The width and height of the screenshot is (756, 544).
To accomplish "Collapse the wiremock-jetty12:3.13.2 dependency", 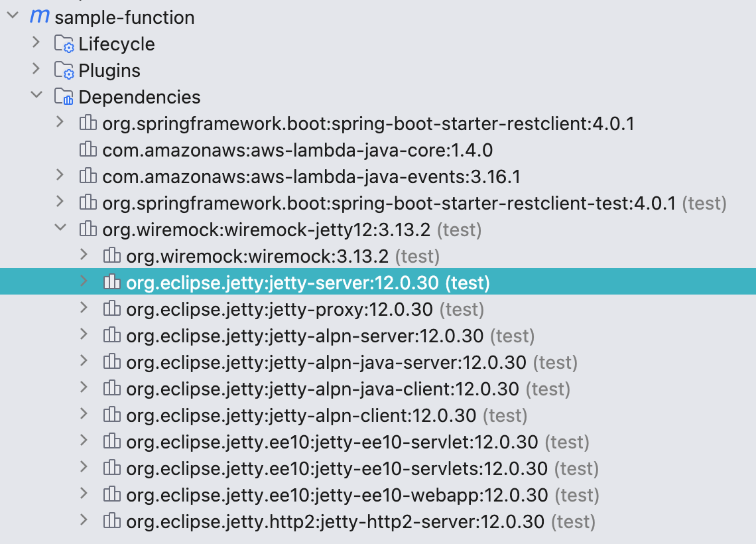I will click(x=60, y=230).
